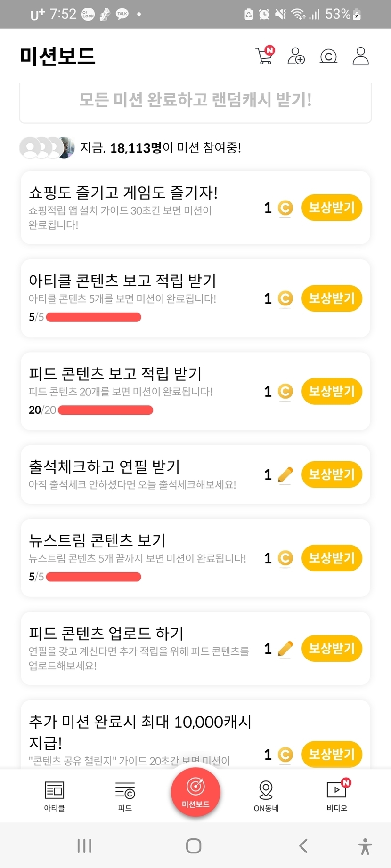The height and width of the screenshot is (868, 391).
Task: Switch to the 피드 tab
Action: (x=125, y=796)
